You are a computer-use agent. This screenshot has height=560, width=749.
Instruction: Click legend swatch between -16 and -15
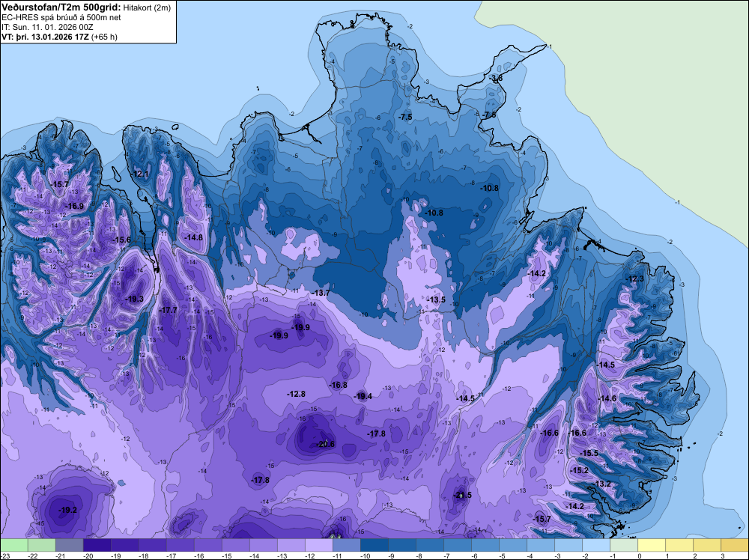207,545
